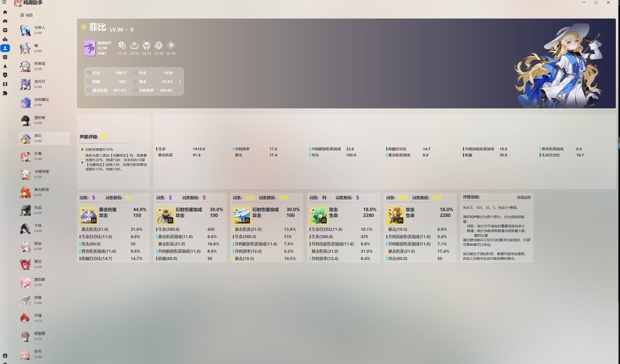The width and height of the screenshot is (620, 364).
Task: Select character 守岸人 in the list
Action: pos(44,30)
